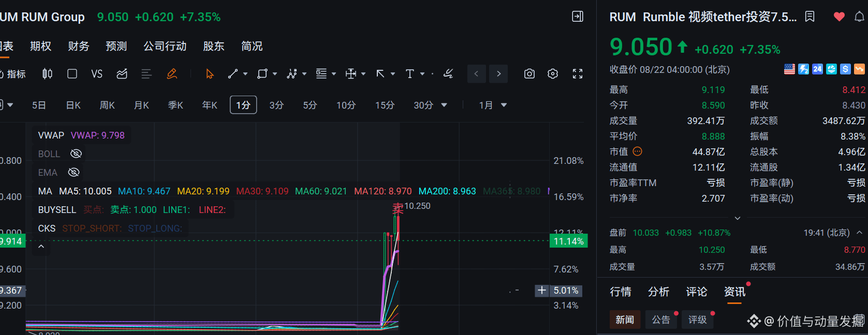The image size is (868, 335).
Task: Select the 新闻 filter button
Action: coord(625,319)
